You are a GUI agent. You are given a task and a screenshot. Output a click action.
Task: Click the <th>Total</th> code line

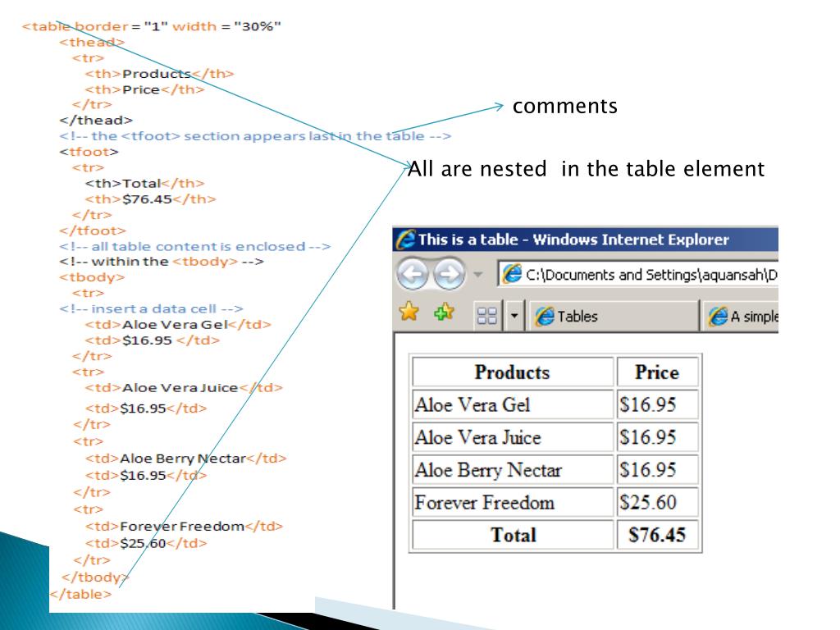pos(144,183)
